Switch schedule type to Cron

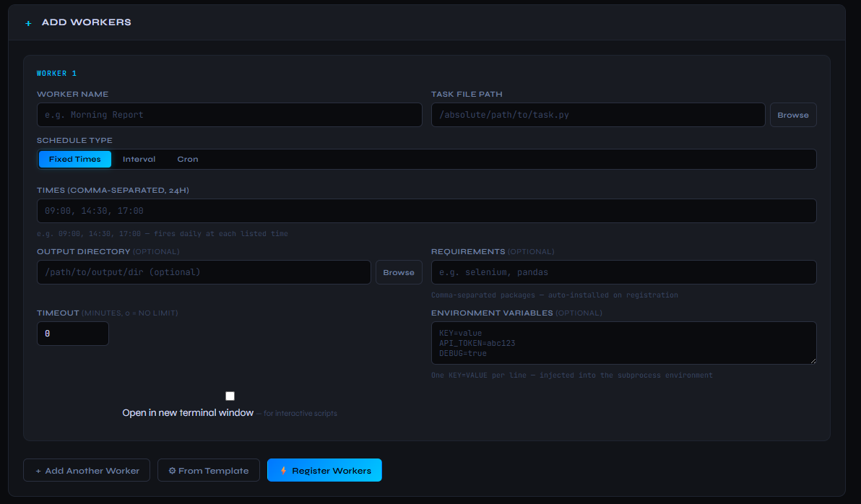click(x=188, y=160)
